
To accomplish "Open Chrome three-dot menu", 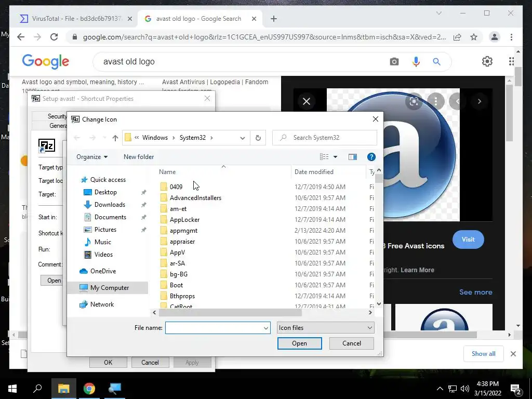I will point(511,37).
